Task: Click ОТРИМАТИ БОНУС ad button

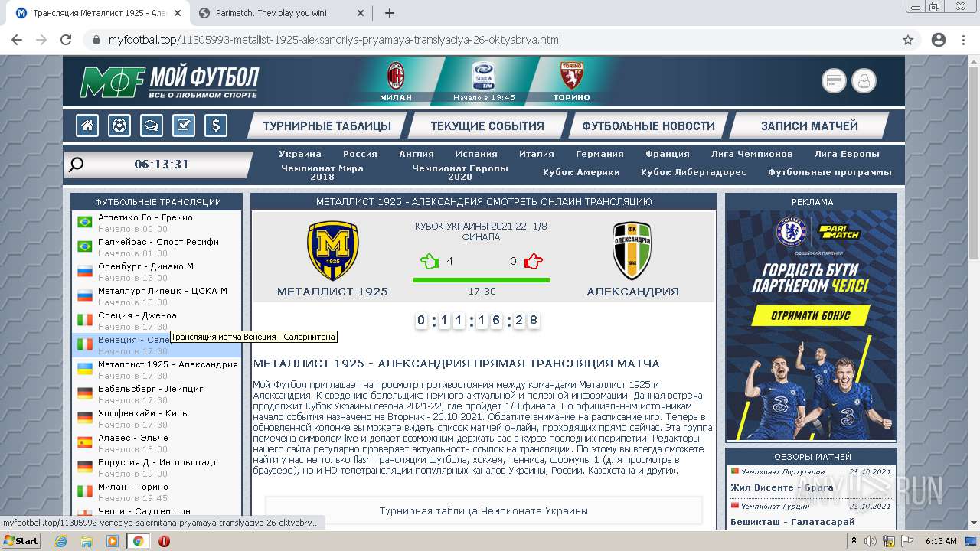Action: [x=811, y=316]
